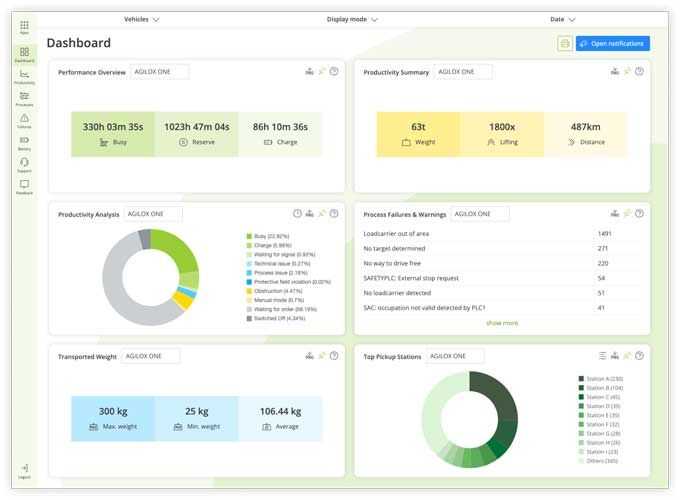
Task: Download Transported Weight as PNG
Action: (x=309, y=356)
